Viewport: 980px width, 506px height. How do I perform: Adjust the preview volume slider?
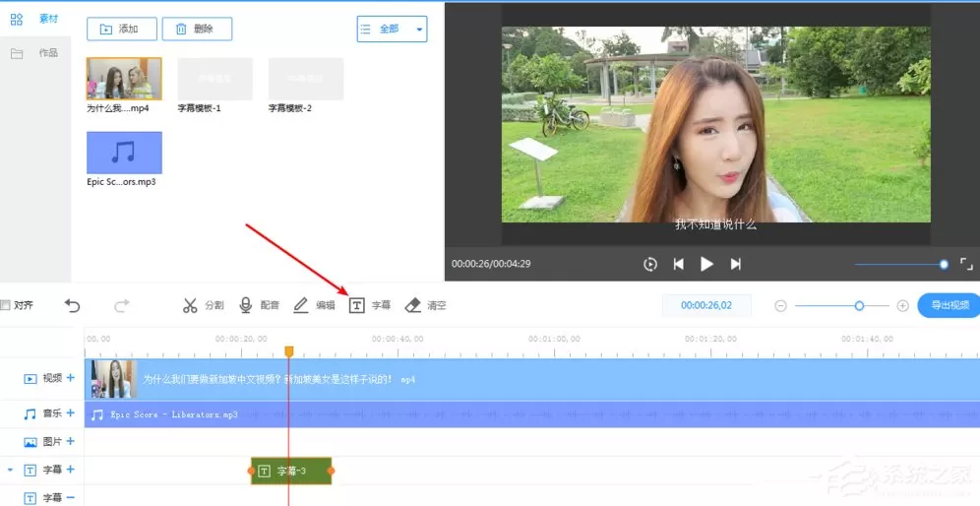click(900, 265)
